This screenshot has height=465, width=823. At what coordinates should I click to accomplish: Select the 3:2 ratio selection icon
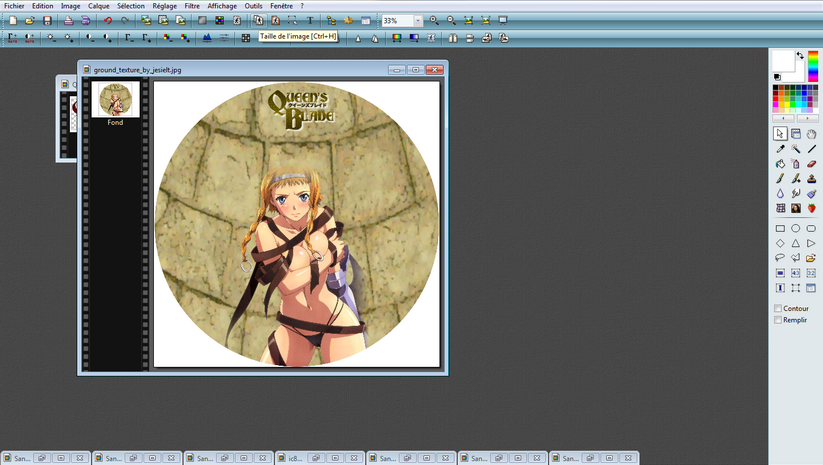(x=811, y=273)
